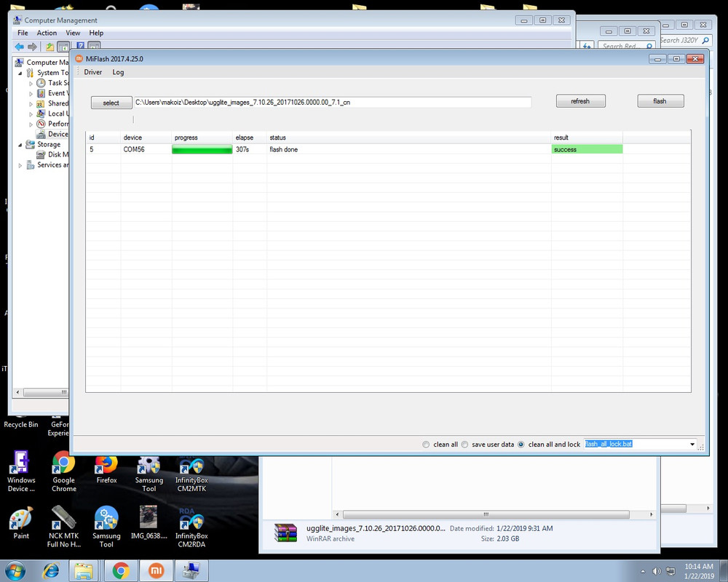Open Help menu in Computer Management
728x582 pixels.
click(x=96, y=33)
